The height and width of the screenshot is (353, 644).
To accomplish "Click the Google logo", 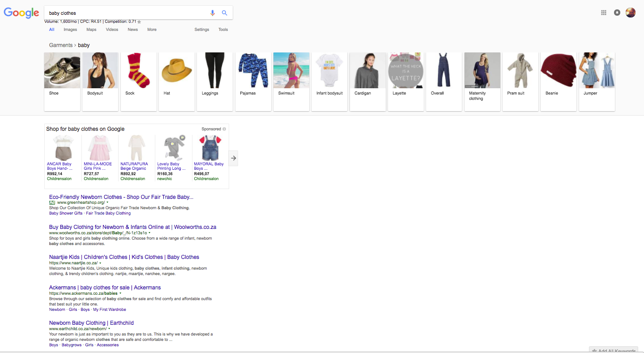I will (21, 13).
